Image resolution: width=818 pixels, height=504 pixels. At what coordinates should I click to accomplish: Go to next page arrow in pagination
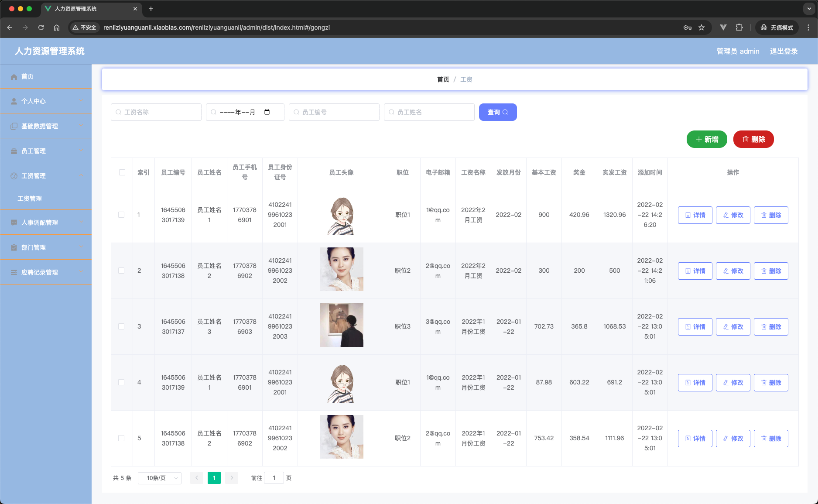[x=232, y=478]
